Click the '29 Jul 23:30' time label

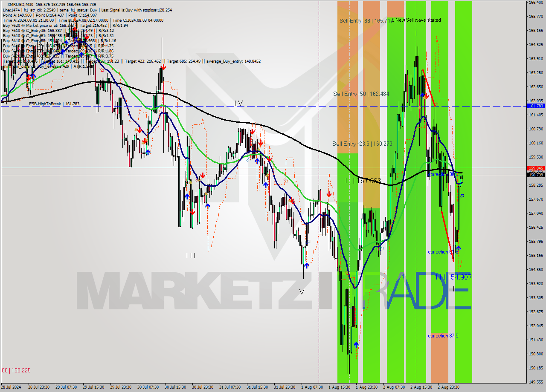pos(121,387)
